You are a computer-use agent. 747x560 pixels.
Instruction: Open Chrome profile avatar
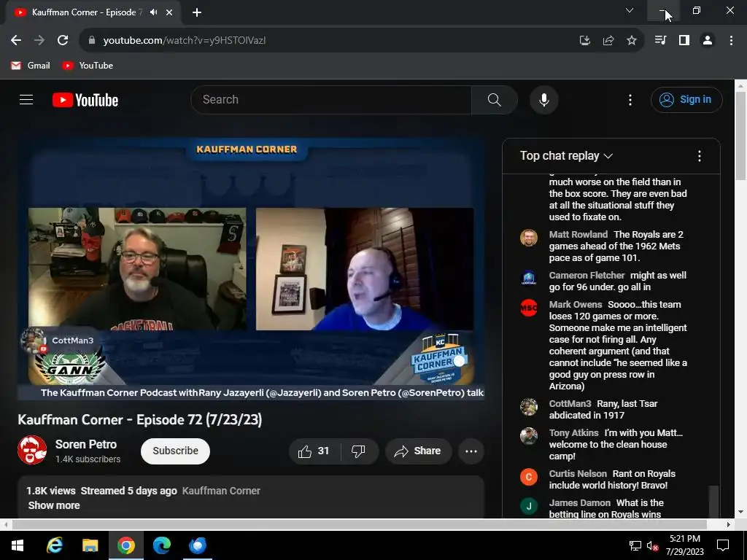click(x=708, y=41)
